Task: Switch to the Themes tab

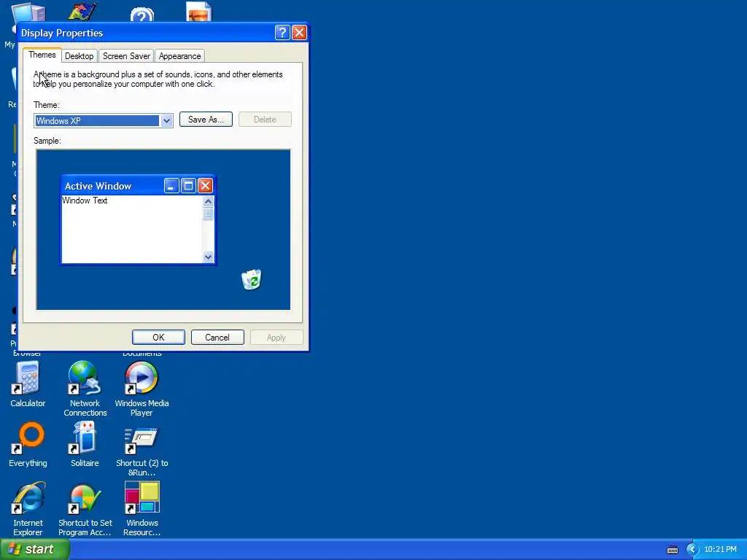Action: coord(42,55)
